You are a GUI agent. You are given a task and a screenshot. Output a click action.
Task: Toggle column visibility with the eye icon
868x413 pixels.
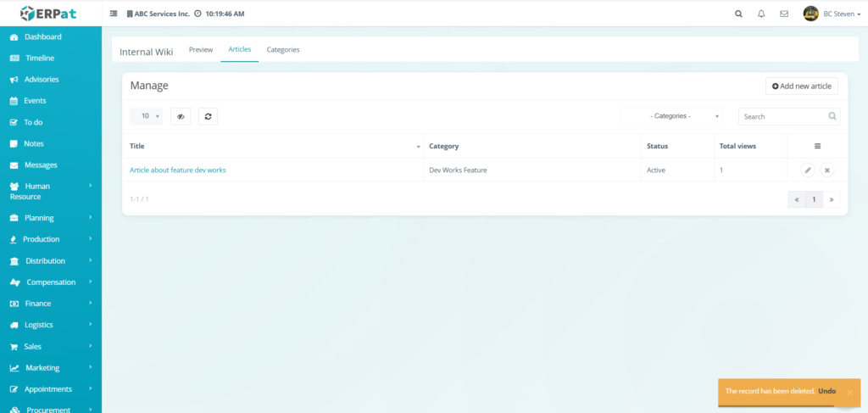click(181, 116)
